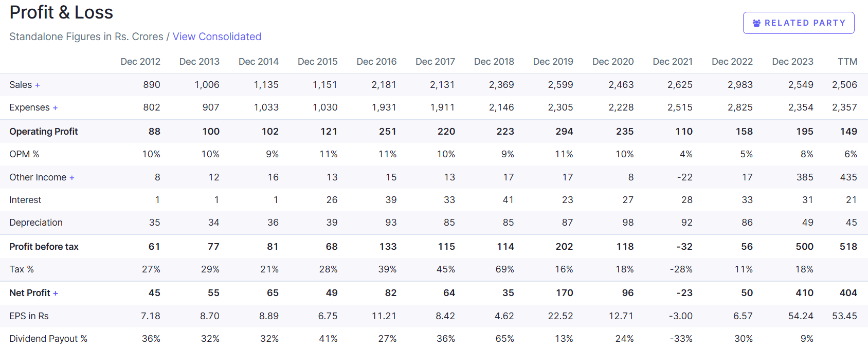The height and width of the screenshot is (349, 868).
Task: Click EPS value 54.24
Action: tap(801, 316)
